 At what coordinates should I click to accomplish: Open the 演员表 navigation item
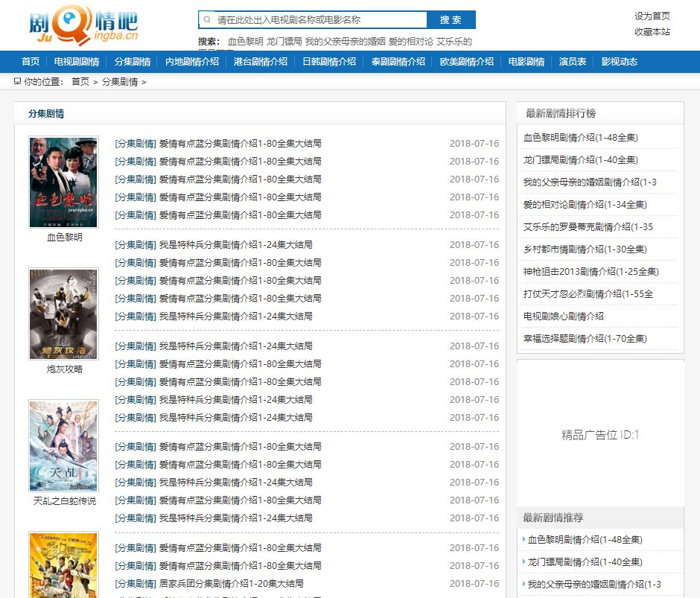(573, 62)
